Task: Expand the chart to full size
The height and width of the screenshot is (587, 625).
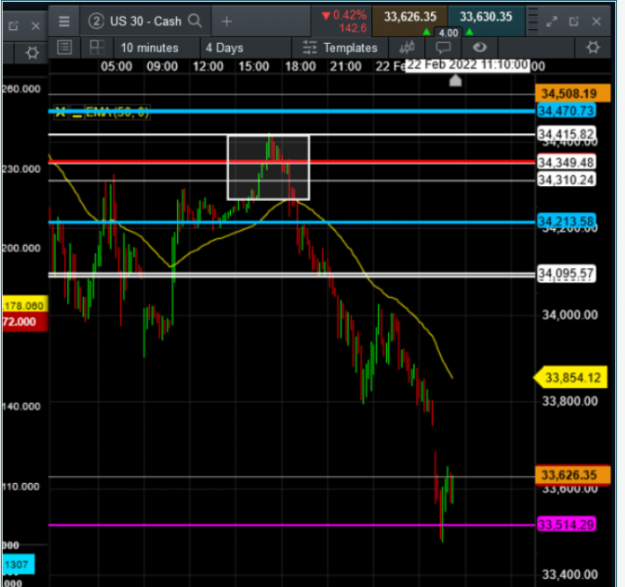Action: 552,22
